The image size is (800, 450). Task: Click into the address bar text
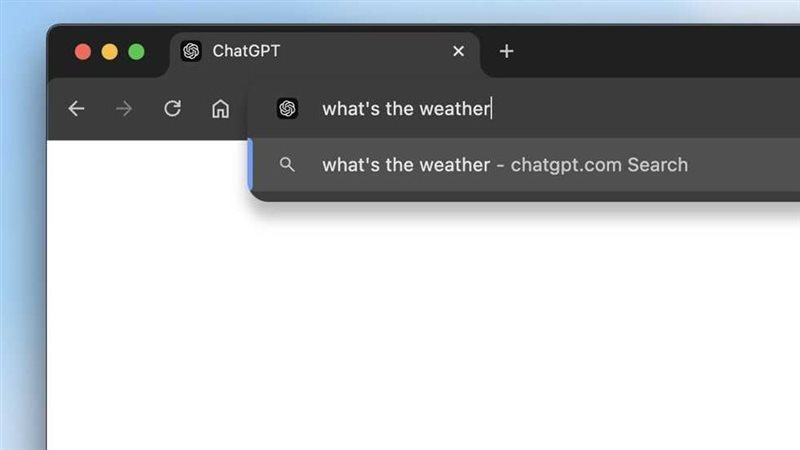(407, 109)
